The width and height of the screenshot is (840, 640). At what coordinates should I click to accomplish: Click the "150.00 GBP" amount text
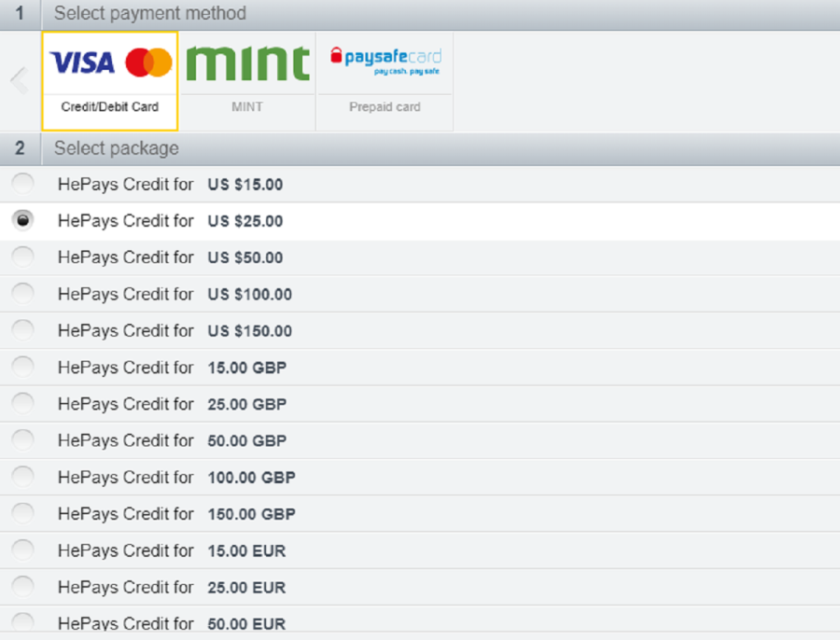click(252, 514)
